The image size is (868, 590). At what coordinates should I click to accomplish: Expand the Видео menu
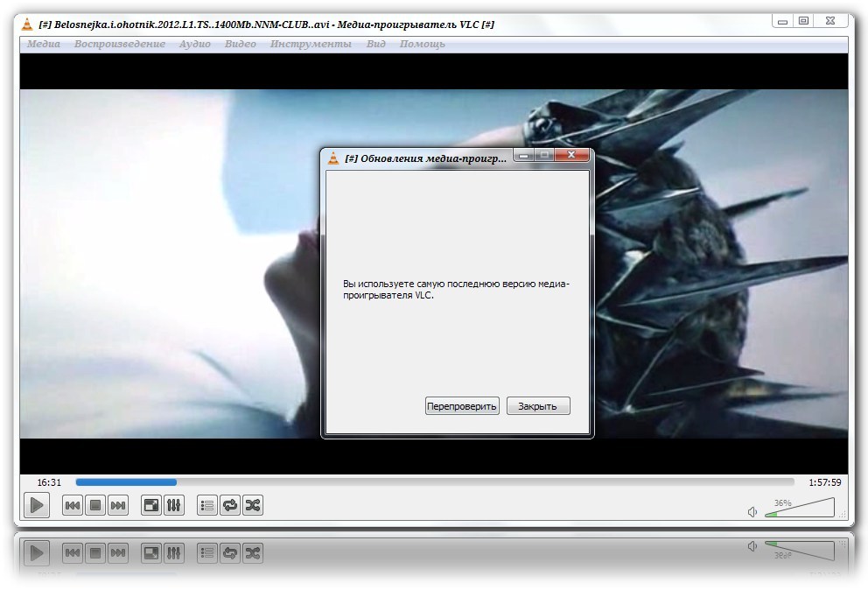(241, 44)
